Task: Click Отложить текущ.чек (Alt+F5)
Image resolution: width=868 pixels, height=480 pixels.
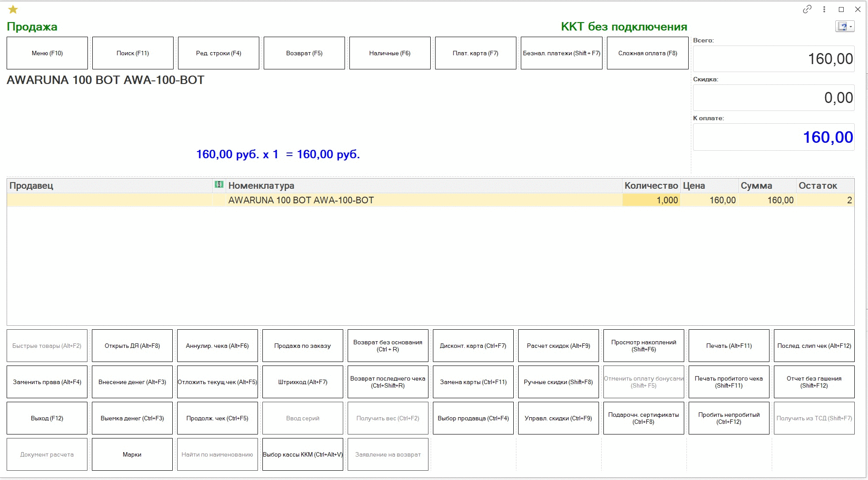Action: click(217, 382)
